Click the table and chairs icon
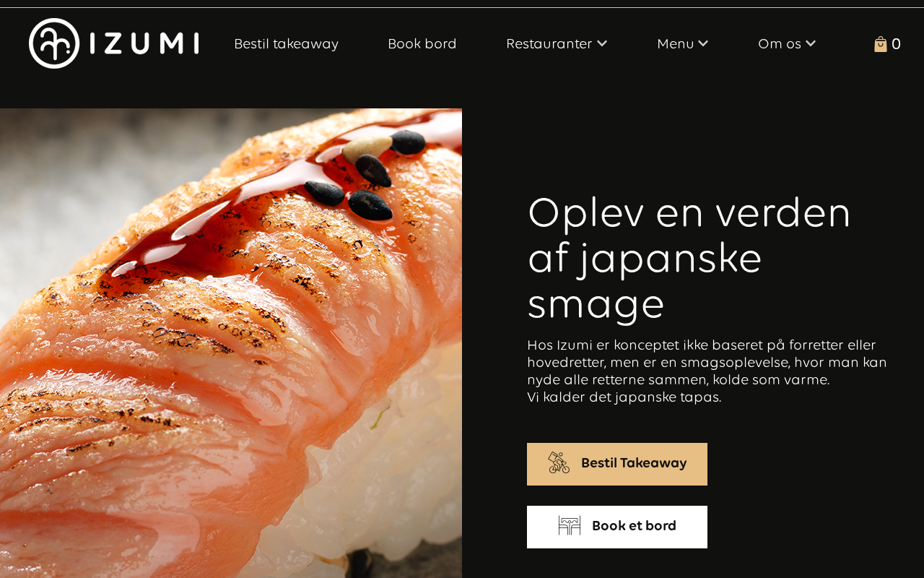 570,526
